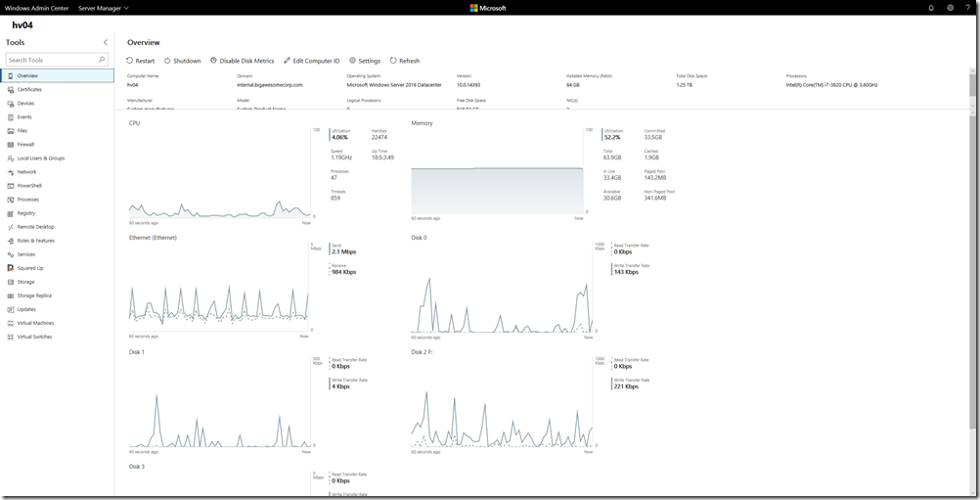Launch the Remote Desktop icon

pyautogui.click(x=11, y=227)
